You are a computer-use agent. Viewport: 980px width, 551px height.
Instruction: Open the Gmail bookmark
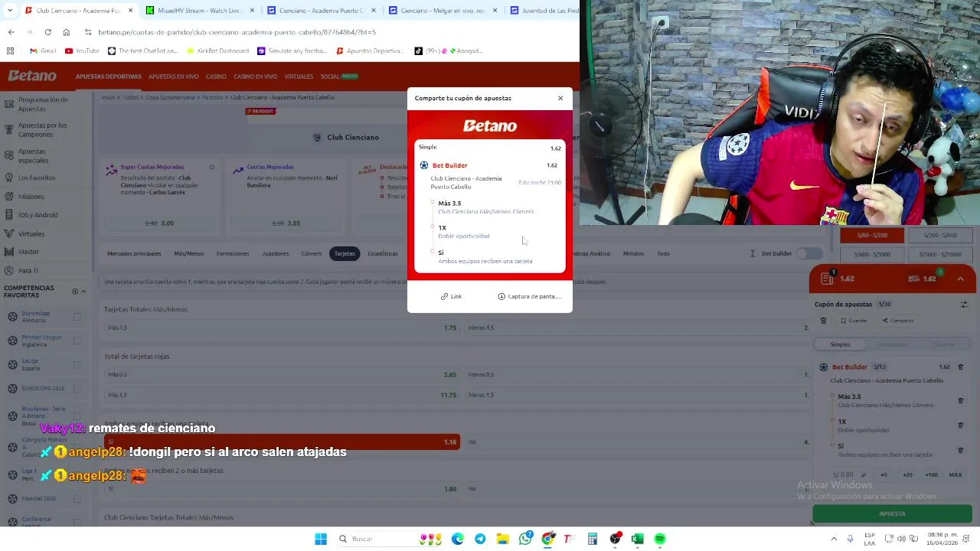[43, 51]
